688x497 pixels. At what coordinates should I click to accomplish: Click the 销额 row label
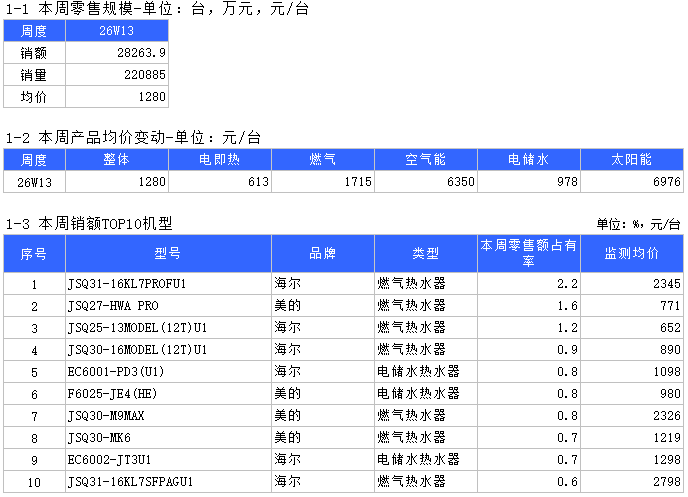coord(34,53)
